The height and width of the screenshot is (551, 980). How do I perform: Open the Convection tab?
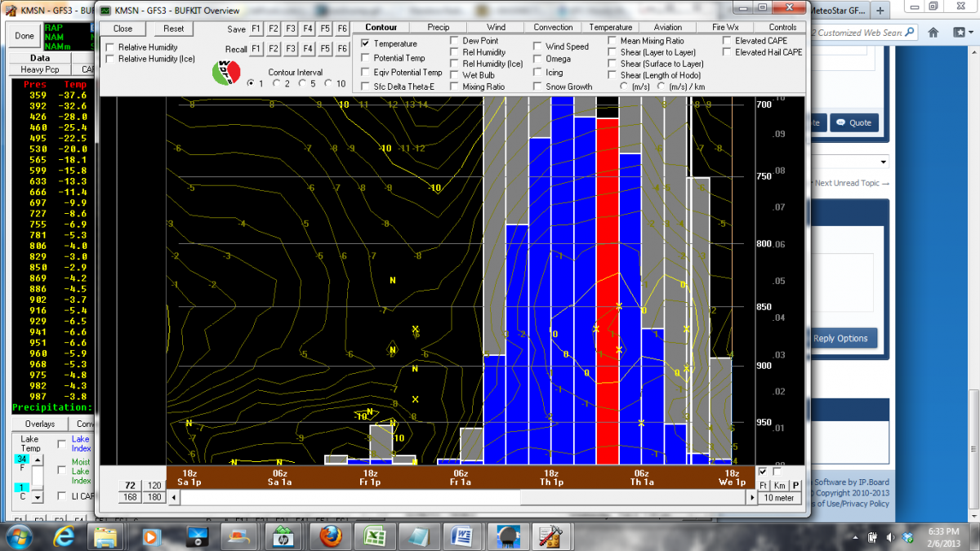553,27
